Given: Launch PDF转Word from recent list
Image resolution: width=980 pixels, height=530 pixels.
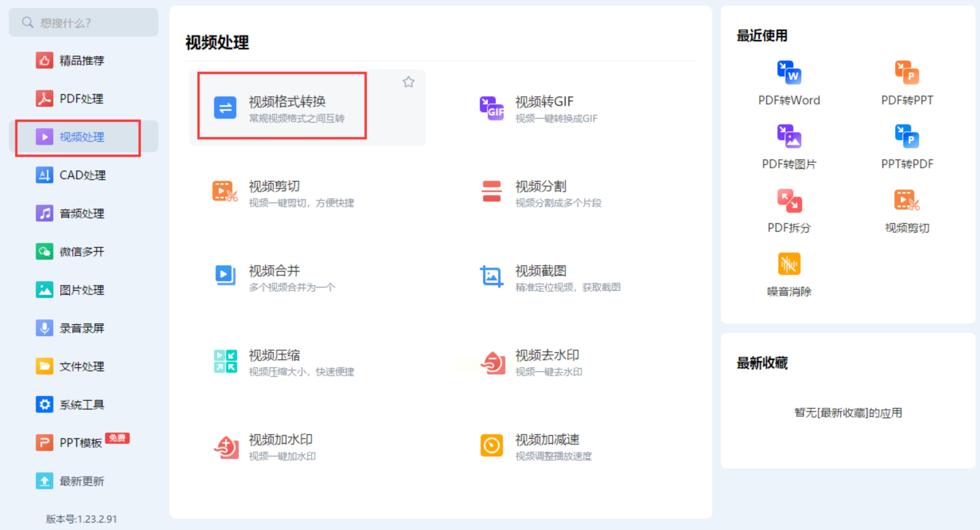Looking at the screenshot, I should [x=789, y=83].
